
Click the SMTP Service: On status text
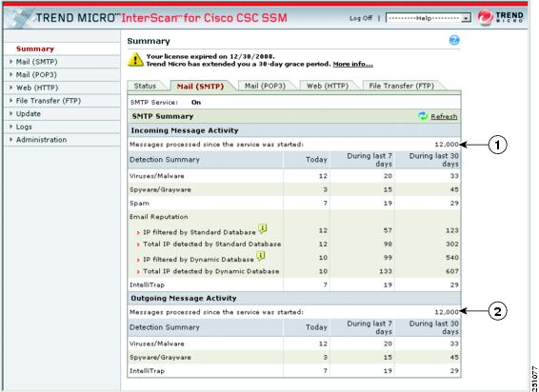pyautogui.click(x=166, y=103)
